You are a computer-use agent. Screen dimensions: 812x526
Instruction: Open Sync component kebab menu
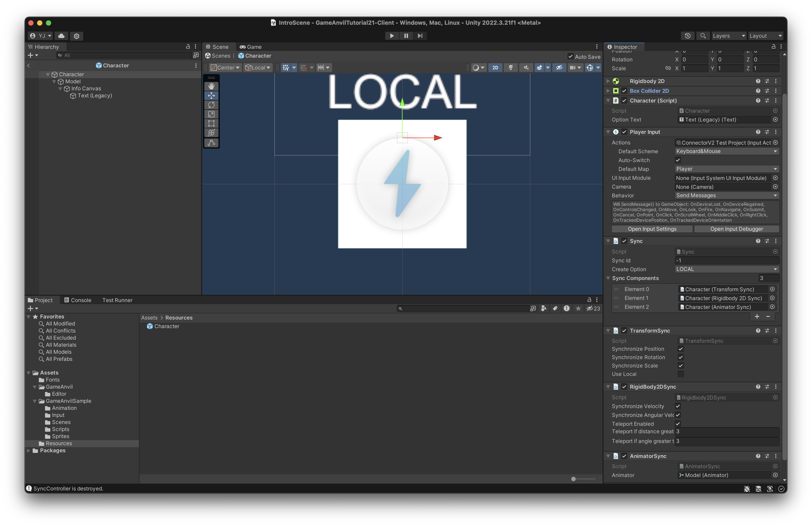(x=776, y=241)
